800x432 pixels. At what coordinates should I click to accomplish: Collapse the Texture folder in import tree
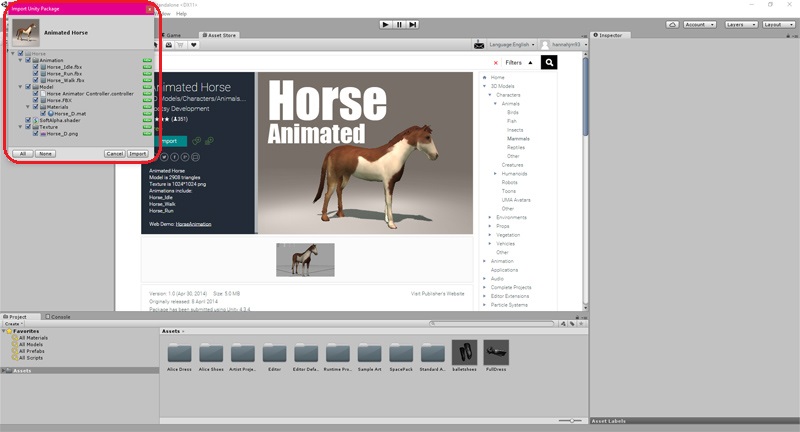21,127
